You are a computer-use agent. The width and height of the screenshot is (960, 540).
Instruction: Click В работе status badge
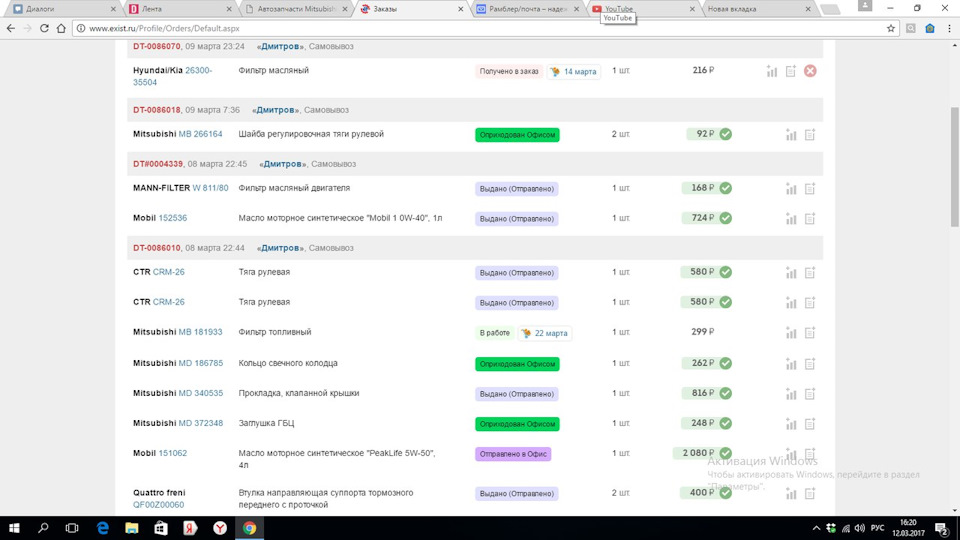pos(495,333)
